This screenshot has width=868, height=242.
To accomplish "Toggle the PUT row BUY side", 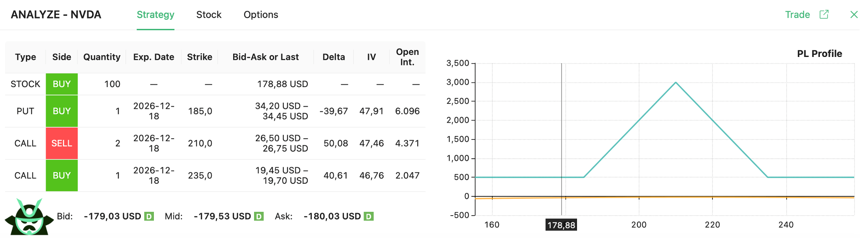I will [62, 111].
